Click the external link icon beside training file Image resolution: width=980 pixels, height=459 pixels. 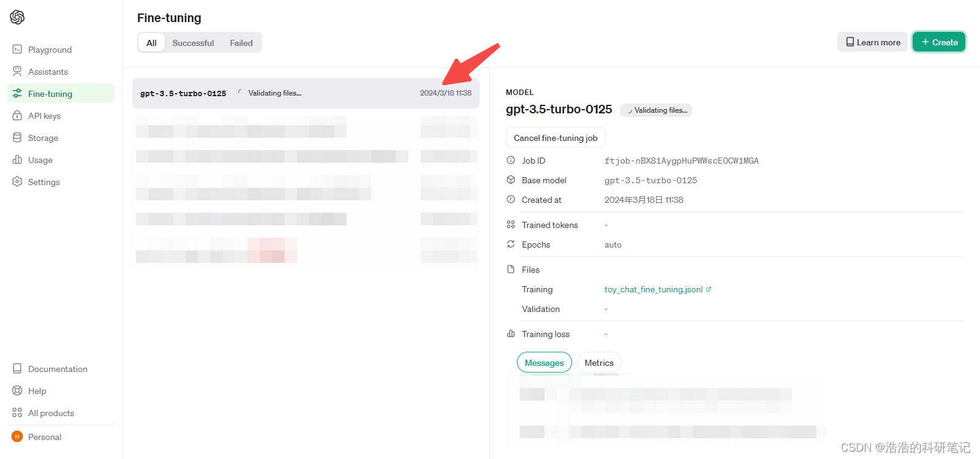tap(709, 289)
